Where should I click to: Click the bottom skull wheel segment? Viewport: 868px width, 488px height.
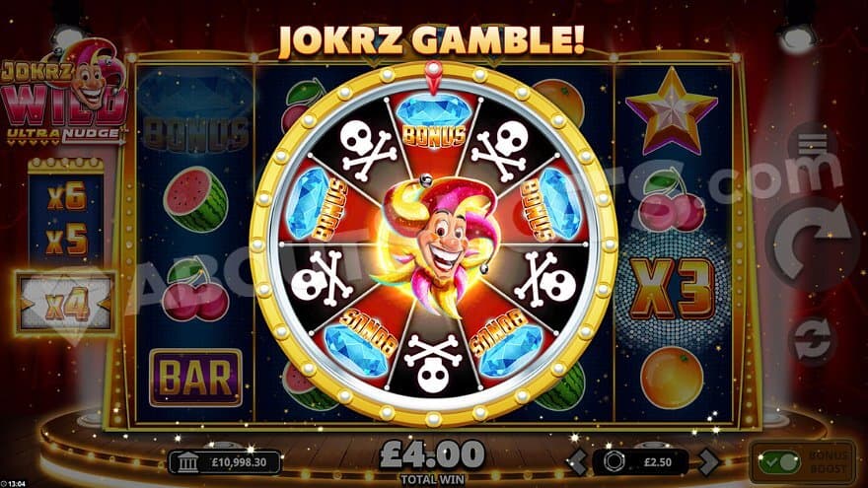tap(433, 363)
